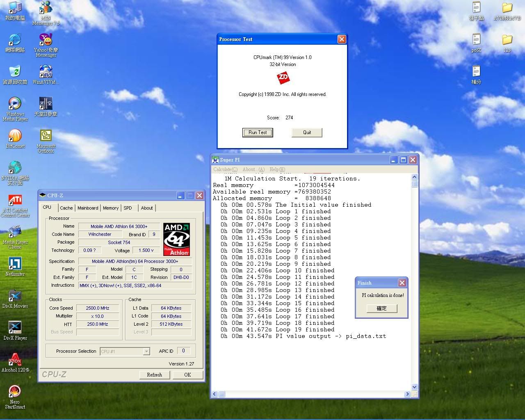Select the CPU tab in CPU-Z
This screenshot has height=420, width=525.
click(47, 207)
